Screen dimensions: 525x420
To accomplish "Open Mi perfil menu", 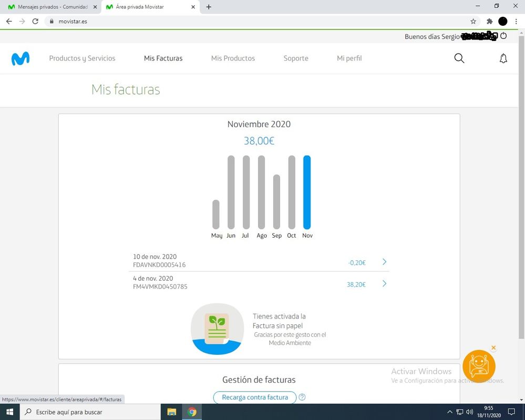I will (x=349, y=58).
